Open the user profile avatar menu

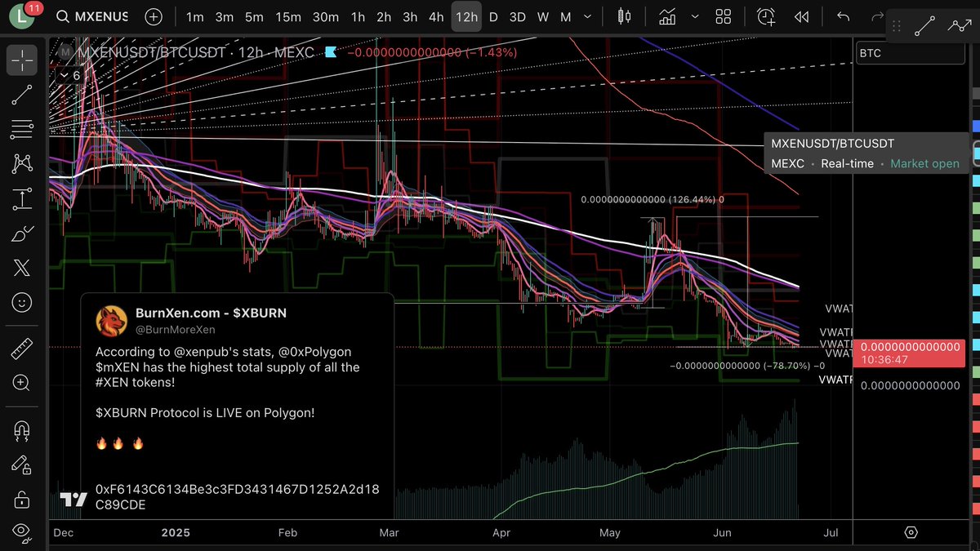pyautogui.click(x=22, y=16)
